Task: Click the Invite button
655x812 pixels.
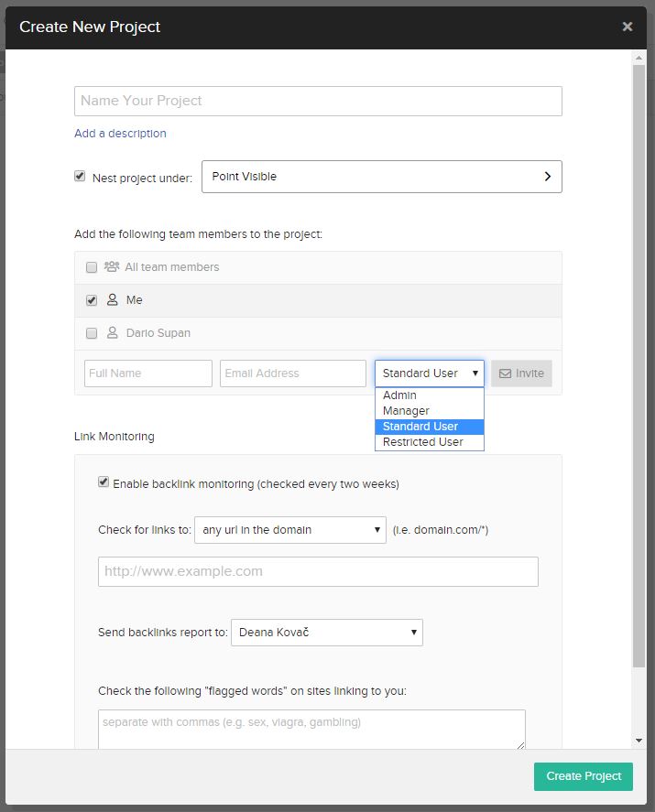Action: click(x=521, y=374)
